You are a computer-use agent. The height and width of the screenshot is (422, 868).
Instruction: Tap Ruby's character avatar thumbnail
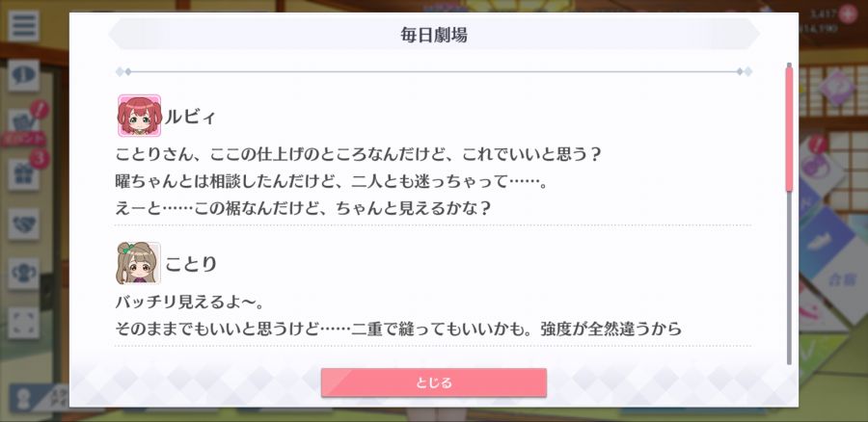[139, 116]
